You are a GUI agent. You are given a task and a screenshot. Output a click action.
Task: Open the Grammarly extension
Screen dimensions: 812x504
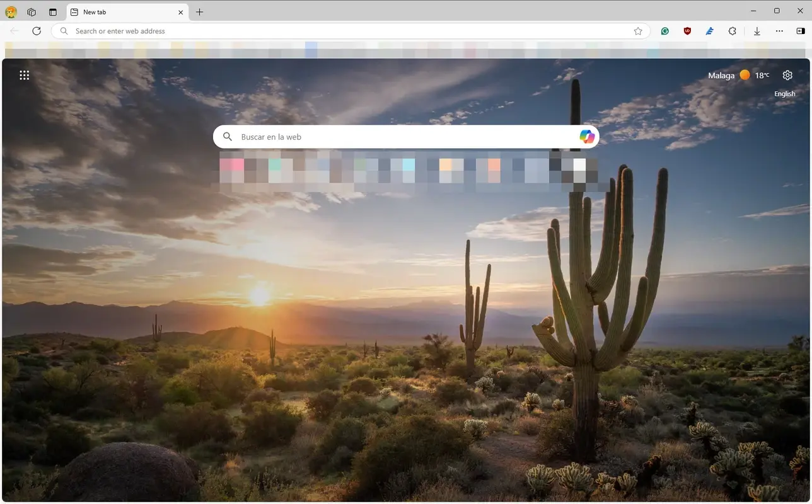click(x=664, y=31)
